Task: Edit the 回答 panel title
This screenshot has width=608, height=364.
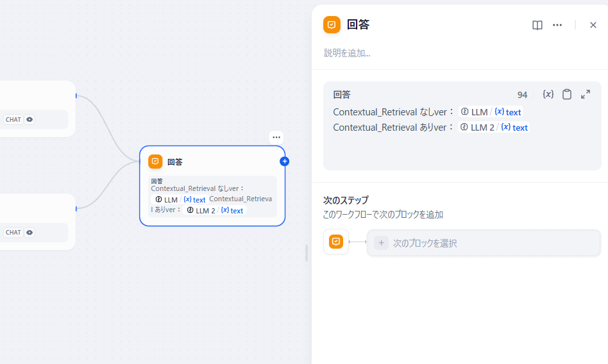Action: (358, 25)
